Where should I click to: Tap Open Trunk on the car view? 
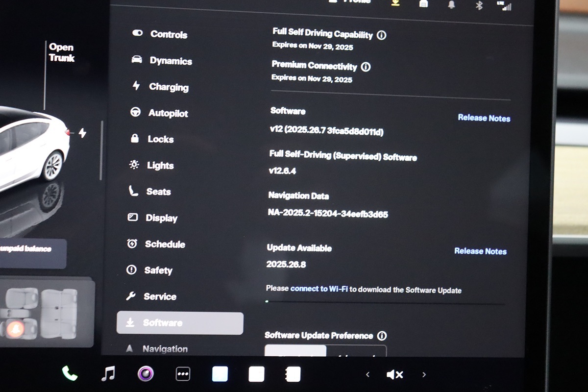coord(61,52)
